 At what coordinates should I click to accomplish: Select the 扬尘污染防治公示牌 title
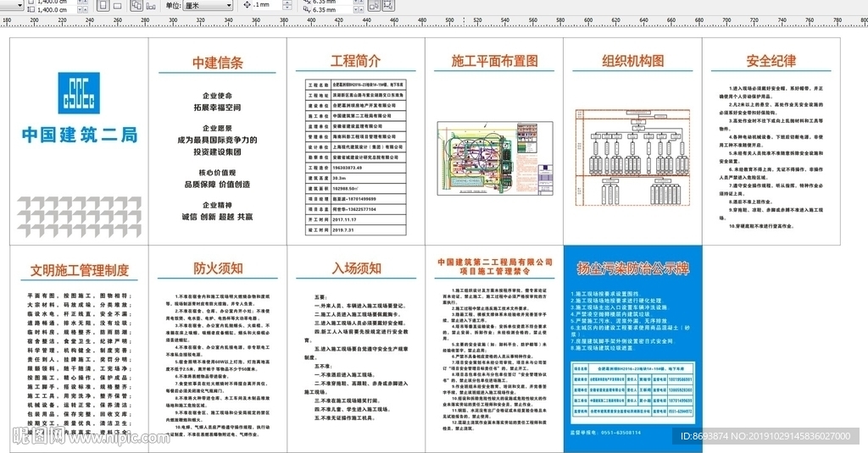click(632, 268)
